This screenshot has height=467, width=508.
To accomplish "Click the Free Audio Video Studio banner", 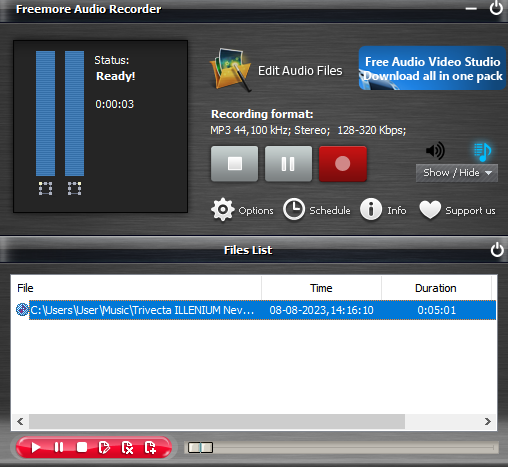I will point(432,68).
